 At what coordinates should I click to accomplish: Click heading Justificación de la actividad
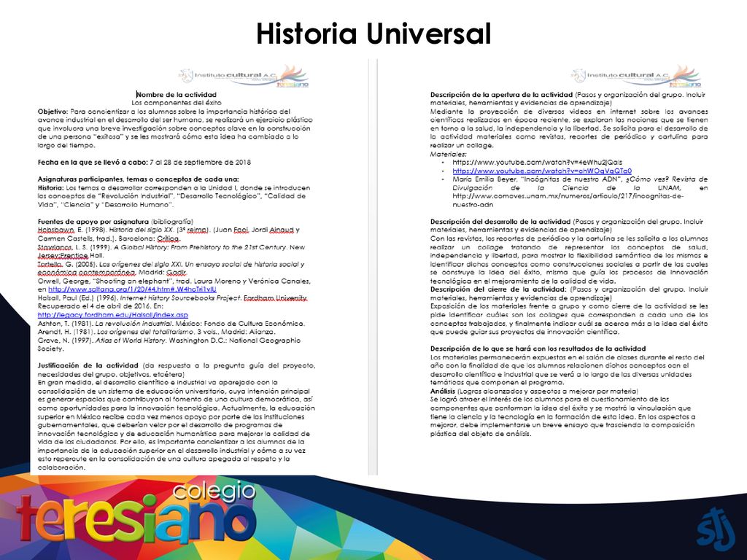[88, 366]
